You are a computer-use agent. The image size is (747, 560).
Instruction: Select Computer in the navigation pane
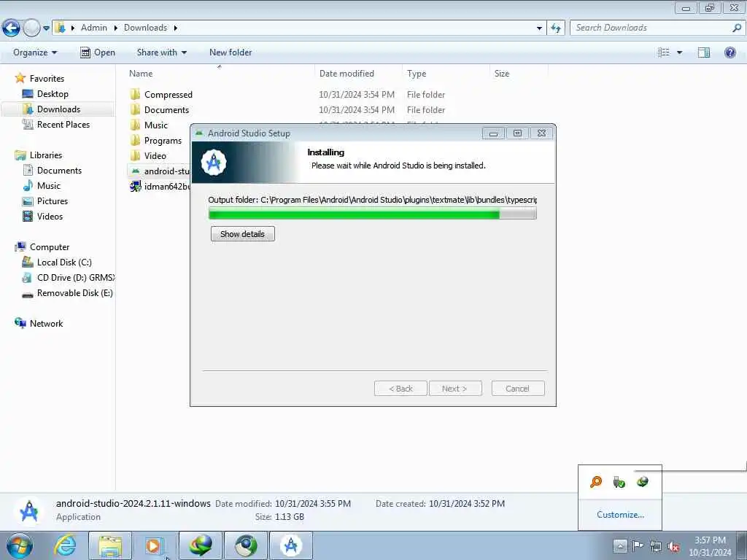(x=42, y=247)
